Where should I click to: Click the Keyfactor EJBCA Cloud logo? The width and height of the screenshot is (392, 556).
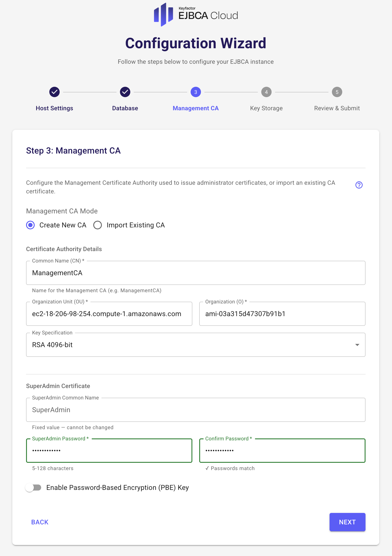pos(196,14)
